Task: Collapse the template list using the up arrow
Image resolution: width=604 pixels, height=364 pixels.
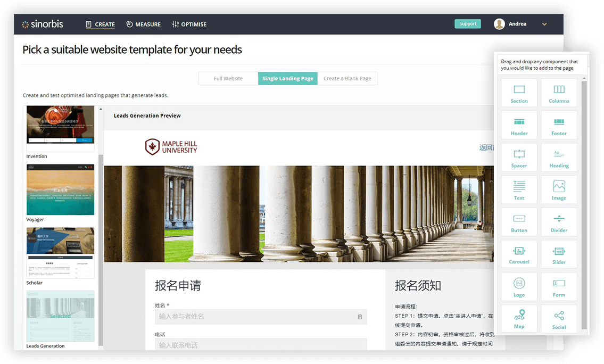Action: 100,109
